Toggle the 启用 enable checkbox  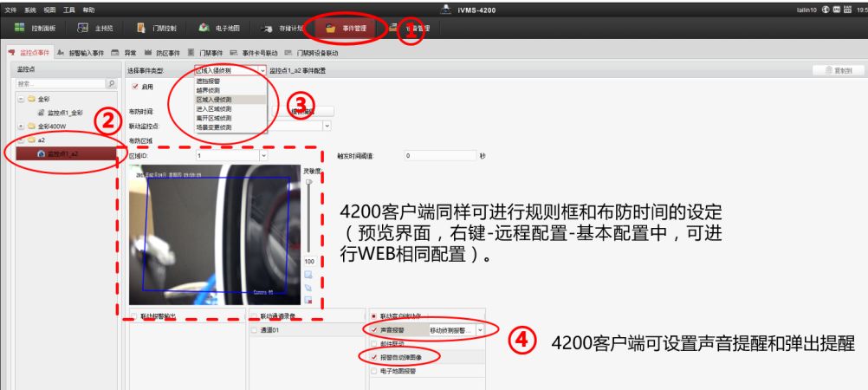tap(135, 87)
